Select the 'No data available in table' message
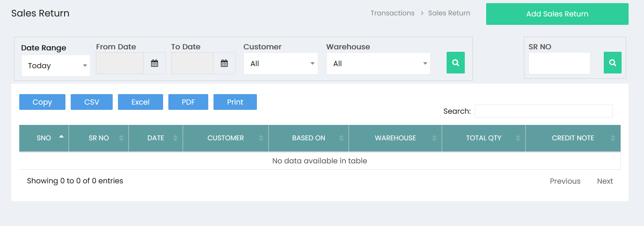The image size is (644, 226). (320, 161)
